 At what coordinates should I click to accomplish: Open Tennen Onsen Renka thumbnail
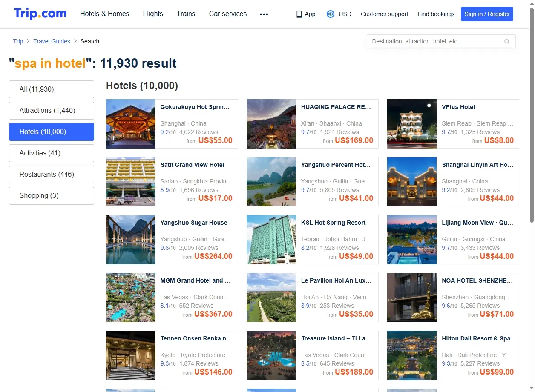[131, 355]
